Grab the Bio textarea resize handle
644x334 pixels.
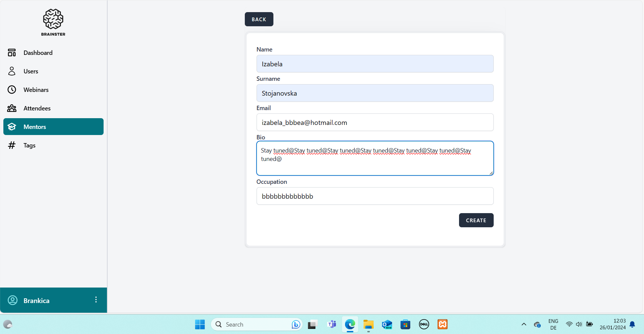click(491, 173)
